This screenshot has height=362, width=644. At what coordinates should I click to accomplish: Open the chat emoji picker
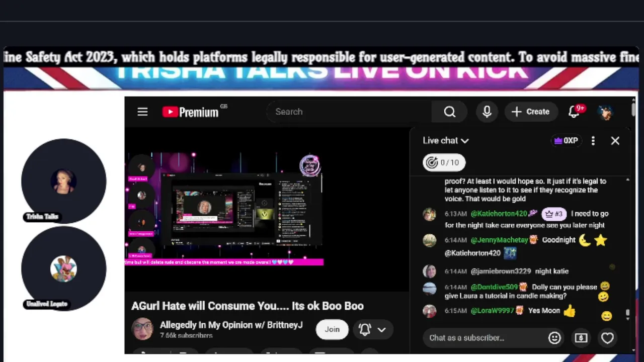click(x=554, y=338)
